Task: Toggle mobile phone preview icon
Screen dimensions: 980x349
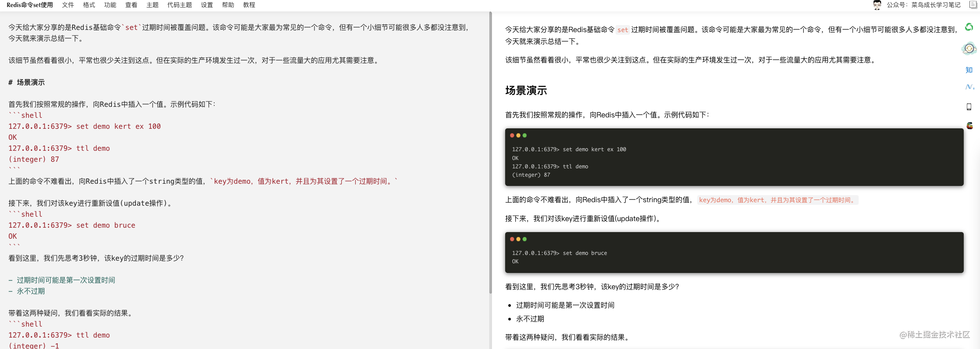Action: point(969,107)
